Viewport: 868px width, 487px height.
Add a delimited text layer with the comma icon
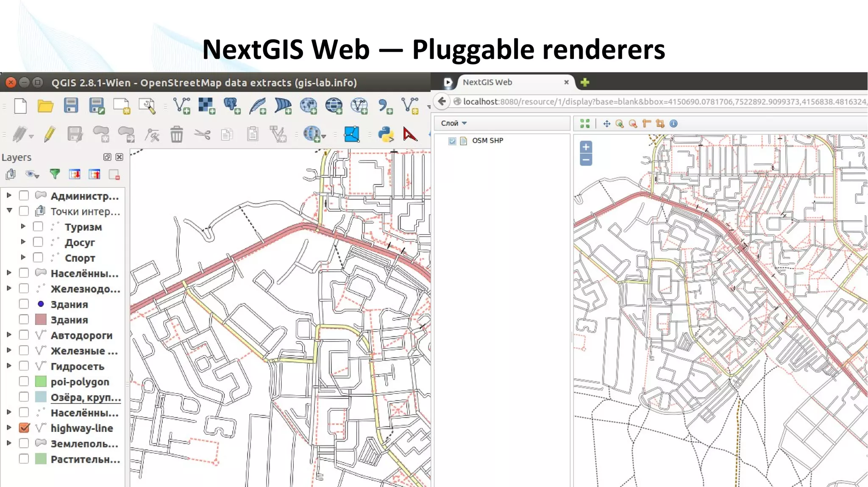click(385, 106)
